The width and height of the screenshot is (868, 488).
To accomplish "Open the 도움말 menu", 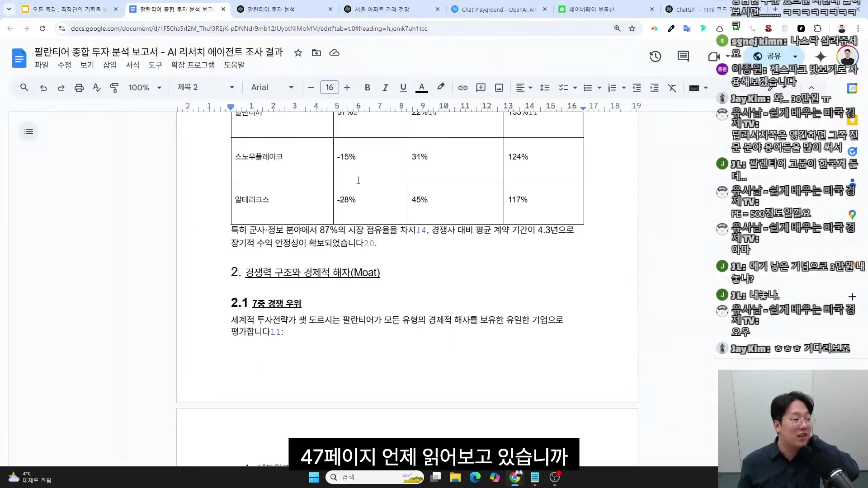I will (234, 65).
